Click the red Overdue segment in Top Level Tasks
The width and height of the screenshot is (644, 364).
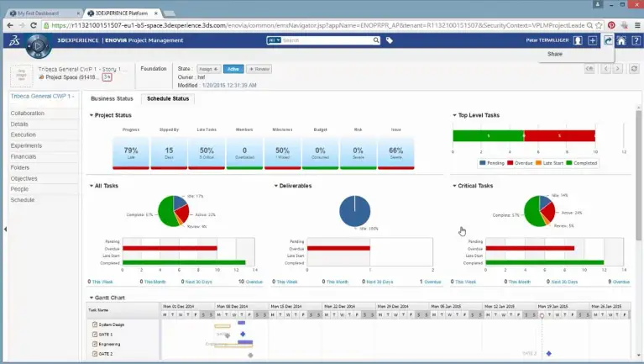(x=559, y=135)
